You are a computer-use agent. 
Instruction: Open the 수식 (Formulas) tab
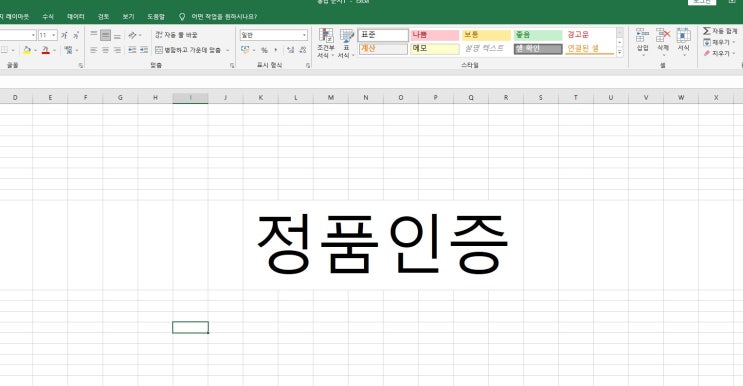(48, 17)
